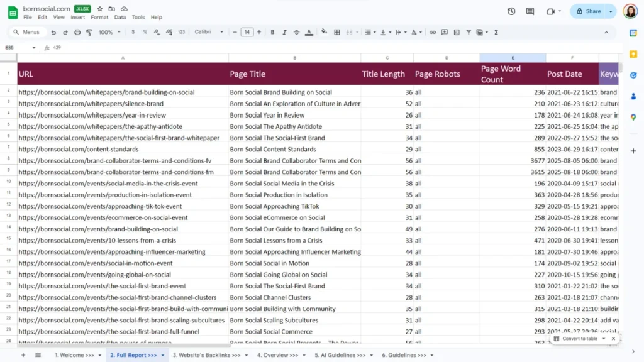Click the print icon in toolbar

[x=77, y=32]
